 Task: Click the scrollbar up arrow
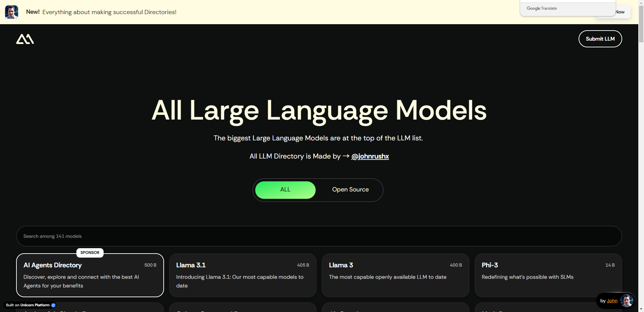pyautogui.click(x=641, y=3)
